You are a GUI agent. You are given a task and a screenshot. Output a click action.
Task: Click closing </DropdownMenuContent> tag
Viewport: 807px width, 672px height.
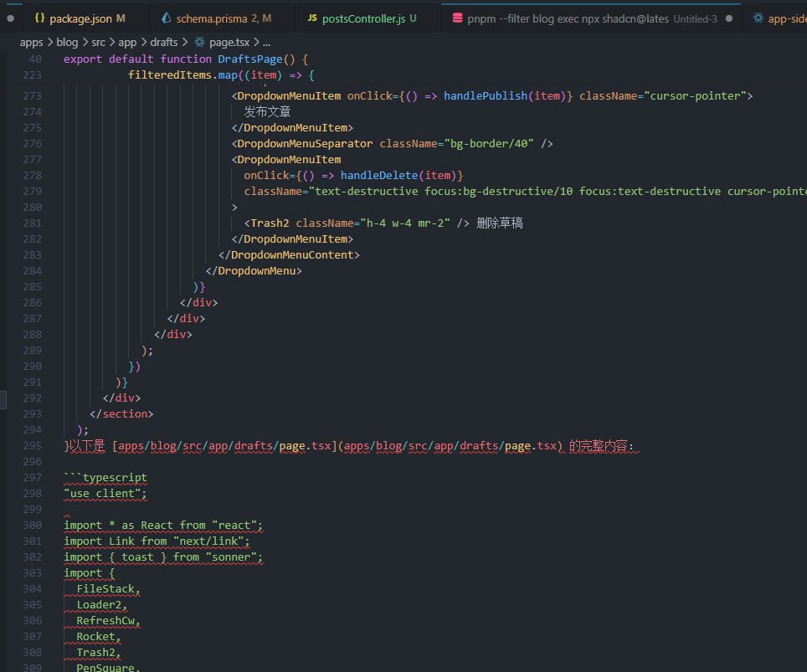pyautogui.click(x=289, y=255)
